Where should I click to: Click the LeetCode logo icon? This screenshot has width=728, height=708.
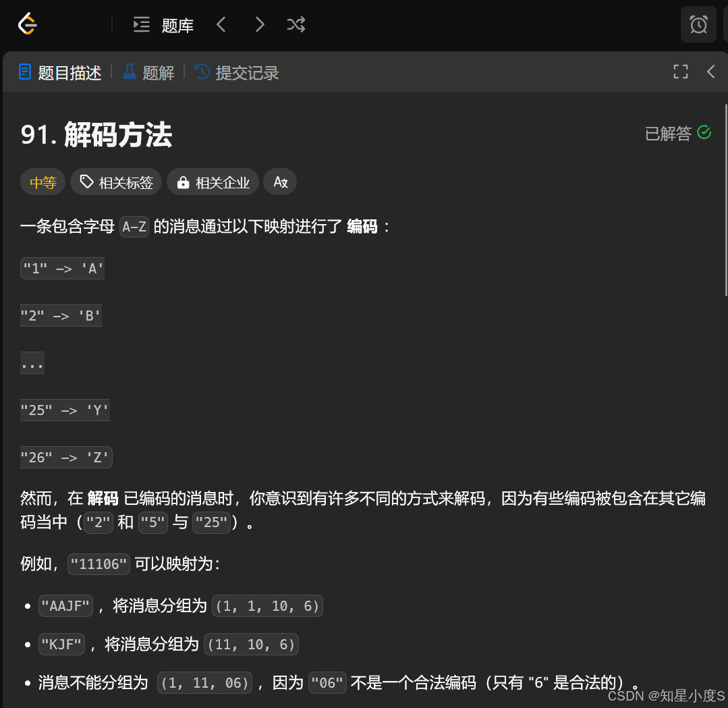click(28, 24)
